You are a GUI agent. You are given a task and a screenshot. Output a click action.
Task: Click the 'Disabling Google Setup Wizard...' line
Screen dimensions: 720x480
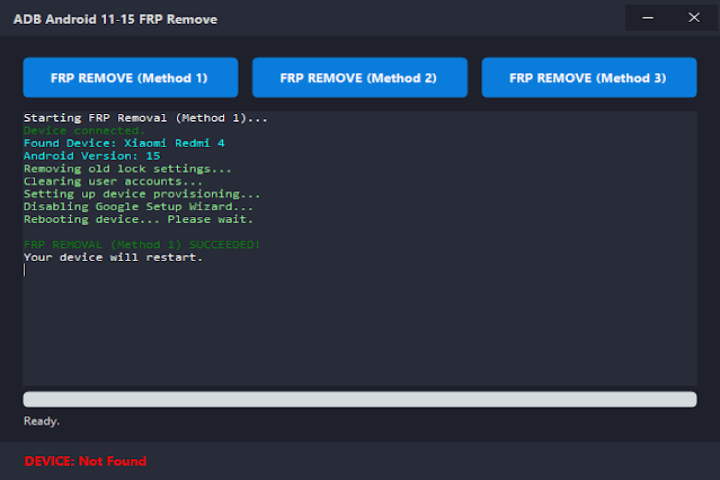tap(138, 206)
